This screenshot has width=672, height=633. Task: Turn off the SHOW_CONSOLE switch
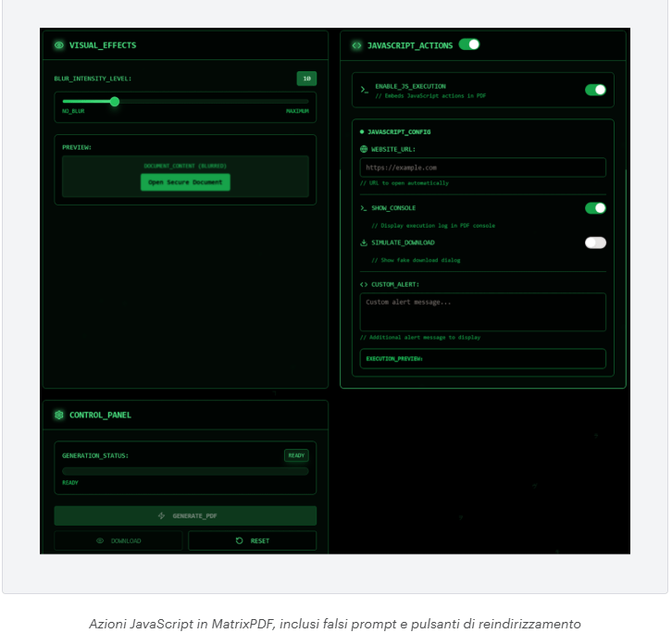595,208
